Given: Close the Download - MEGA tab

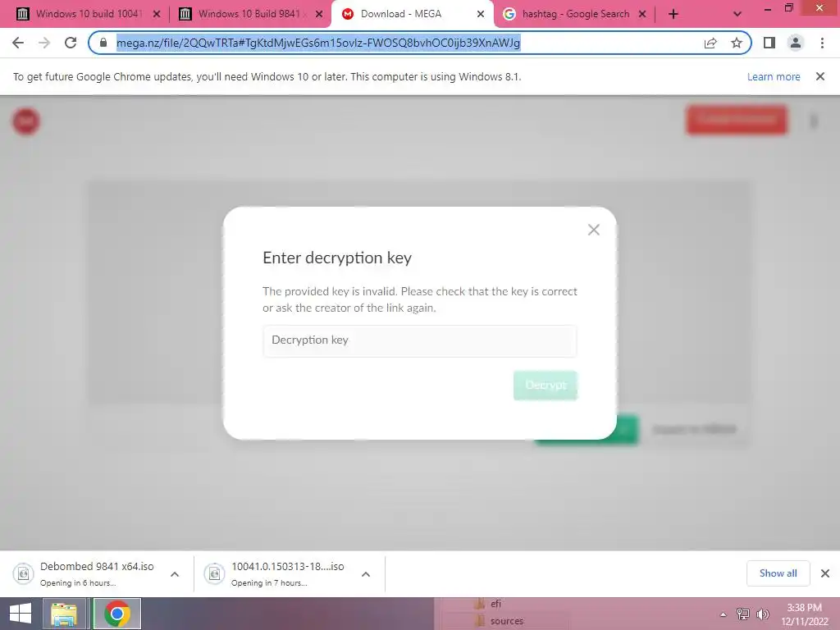Looking at the screenshot, I should pos(481,14).
